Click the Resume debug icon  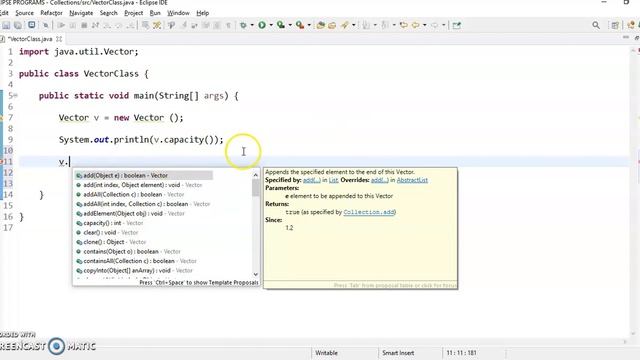(x=61, y=25)
